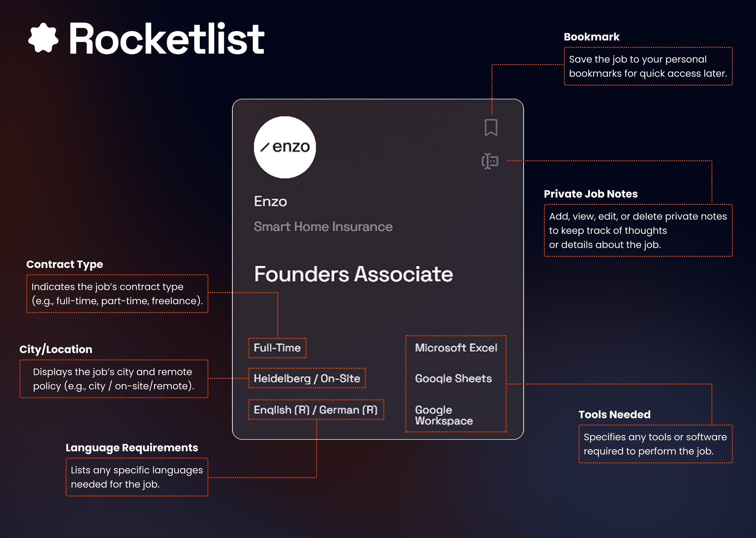756x538 pixels.
Task: Click the Google Sheets tool tag
Action: tap(453, 378)
